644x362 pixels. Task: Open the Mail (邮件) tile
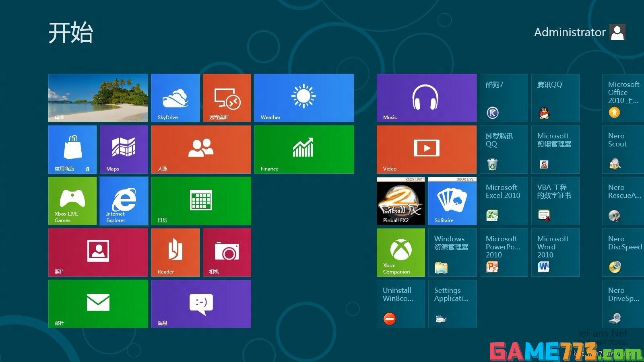(x=98, y=304)
